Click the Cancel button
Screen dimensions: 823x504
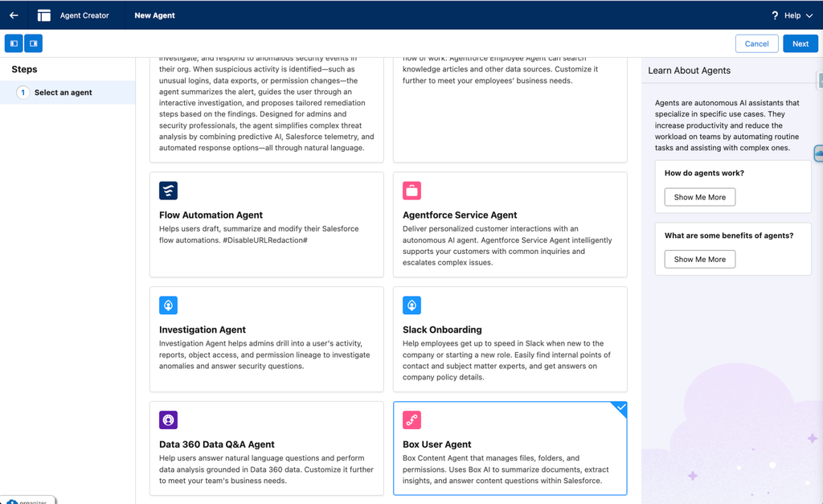pos(756,43)
